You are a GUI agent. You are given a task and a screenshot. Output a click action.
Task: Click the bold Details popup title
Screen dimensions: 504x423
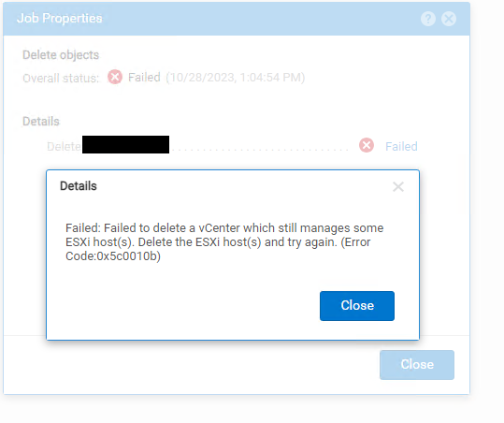79,186
